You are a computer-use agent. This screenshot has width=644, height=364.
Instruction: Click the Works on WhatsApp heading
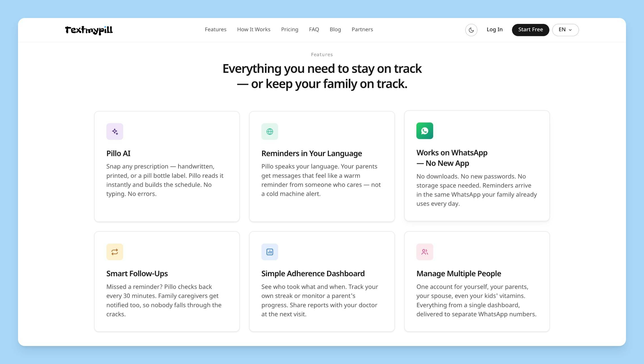coord(452,158)
